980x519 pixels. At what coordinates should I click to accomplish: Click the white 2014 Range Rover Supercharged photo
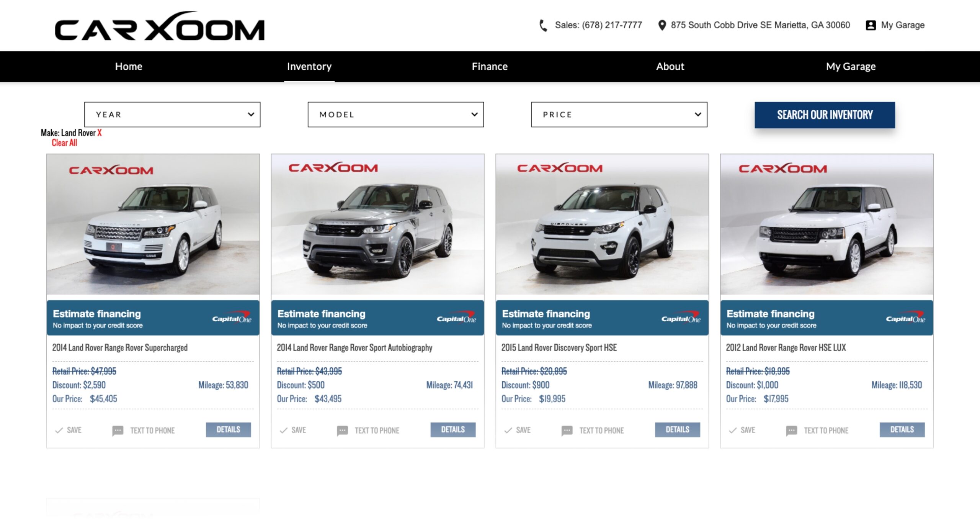point(153,224)
